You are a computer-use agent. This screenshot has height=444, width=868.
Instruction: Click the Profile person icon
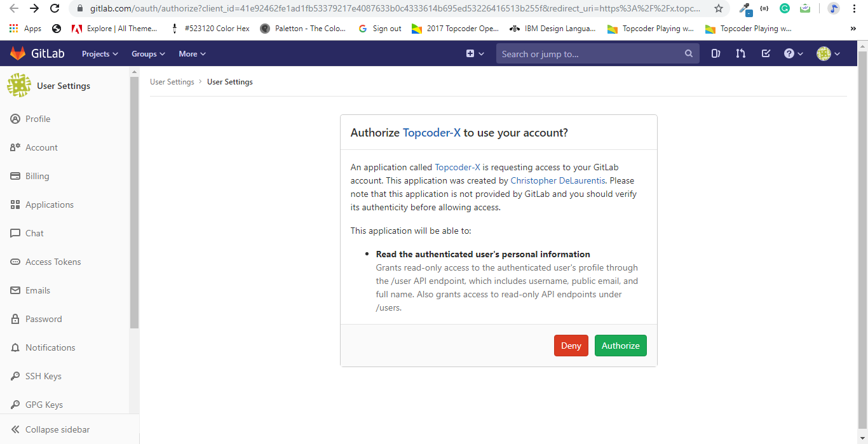(x=15, y=119)
